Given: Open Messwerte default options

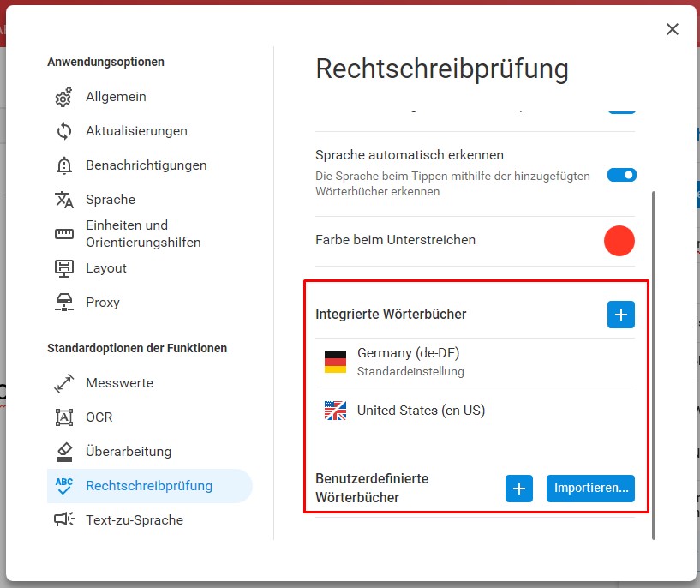Looking at the screenshot, I should (x=150, y=383).
